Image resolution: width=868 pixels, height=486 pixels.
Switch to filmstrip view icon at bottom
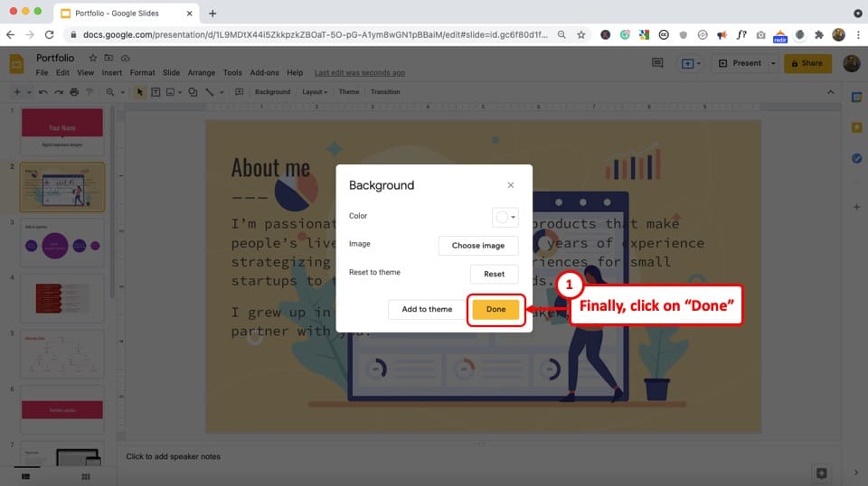[x=26, y=476]
